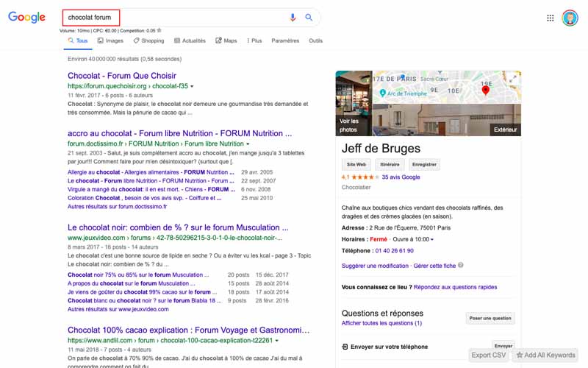Switch to the Images tab

click(x=110, y=40)
